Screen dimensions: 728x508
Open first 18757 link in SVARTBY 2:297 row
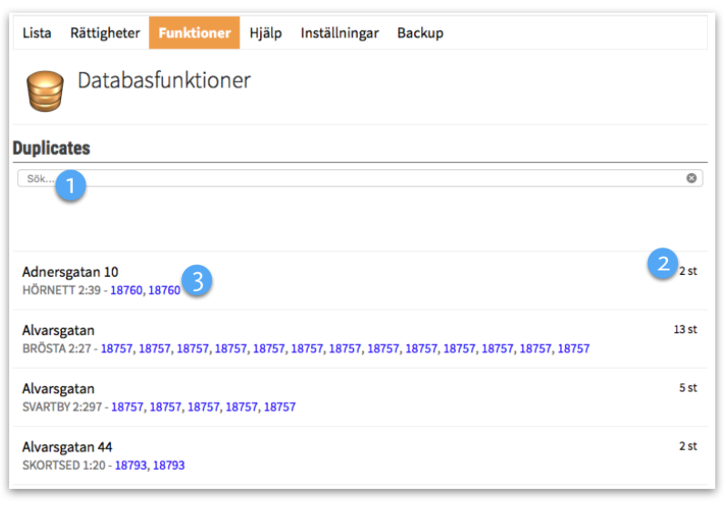127,407
